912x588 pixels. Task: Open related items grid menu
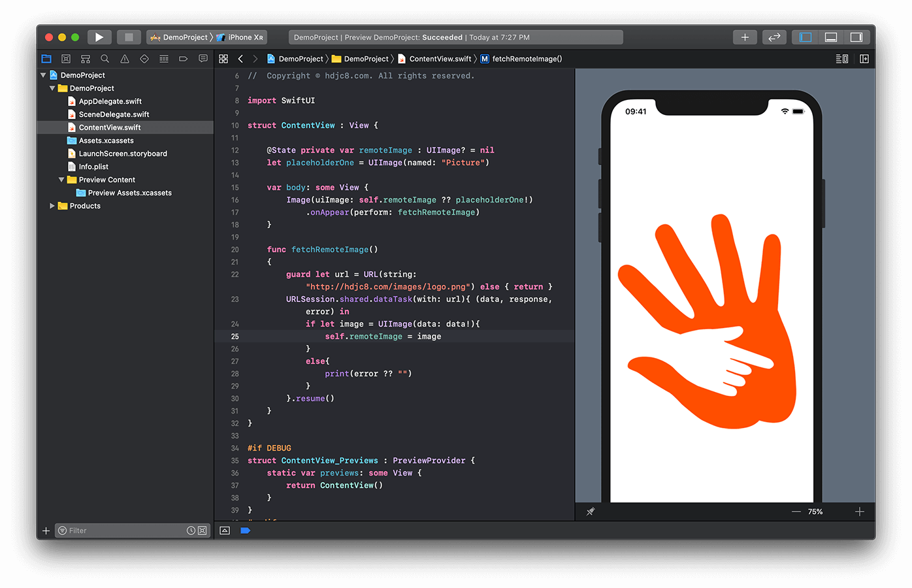223,59
